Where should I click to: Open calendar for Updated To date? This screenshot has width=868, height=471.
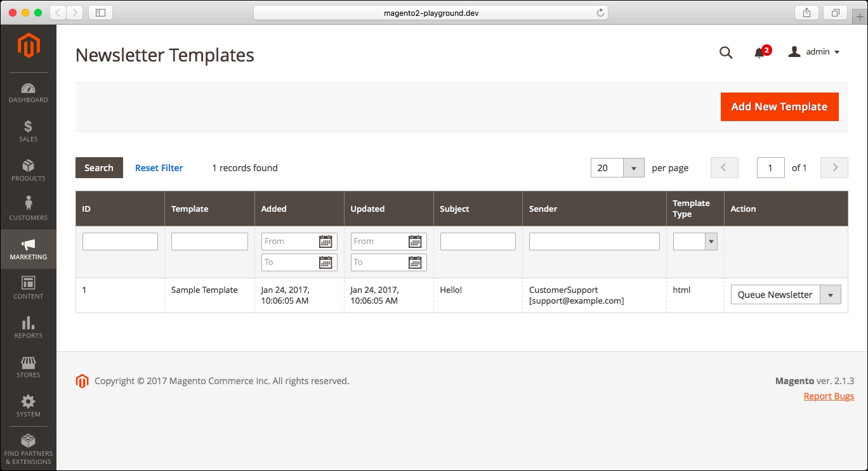tap(415, 262)
